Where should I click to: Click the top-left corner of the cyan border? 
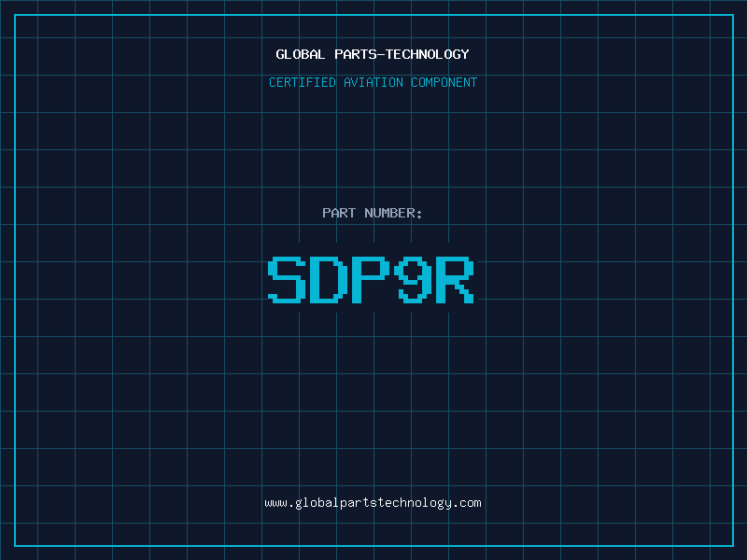14,15
